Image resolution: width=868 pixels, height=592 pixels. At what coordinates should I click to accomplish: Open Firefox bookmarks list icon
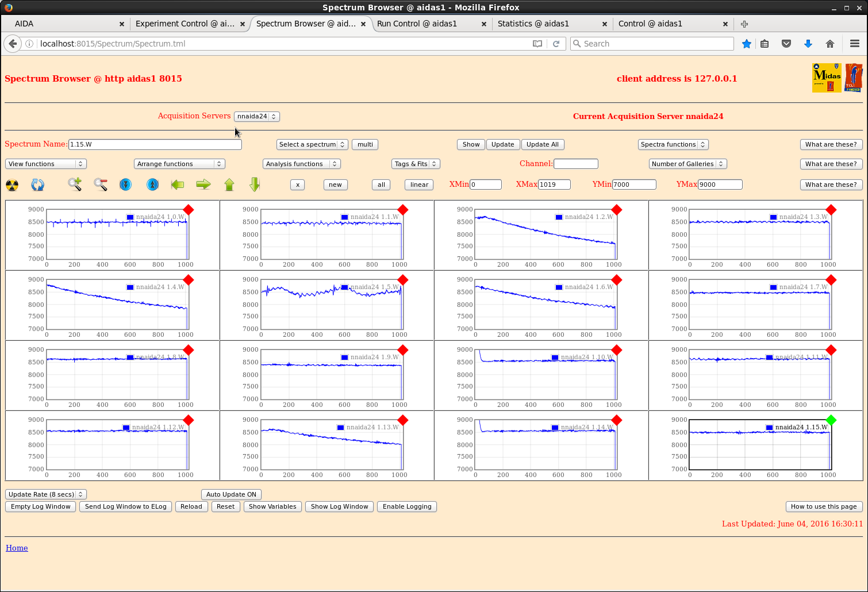click(765, 44)
